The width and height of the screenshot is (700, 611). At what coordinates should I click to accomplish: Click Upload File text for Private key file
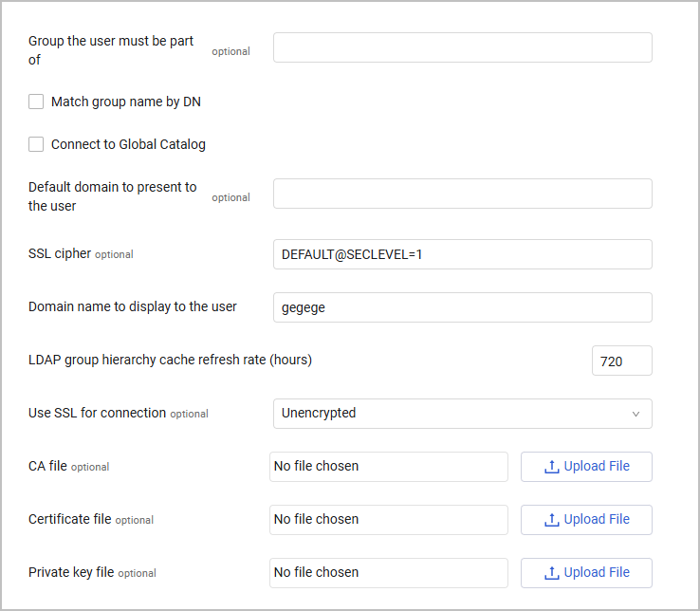pyautogui.click(x=597, y=573)
